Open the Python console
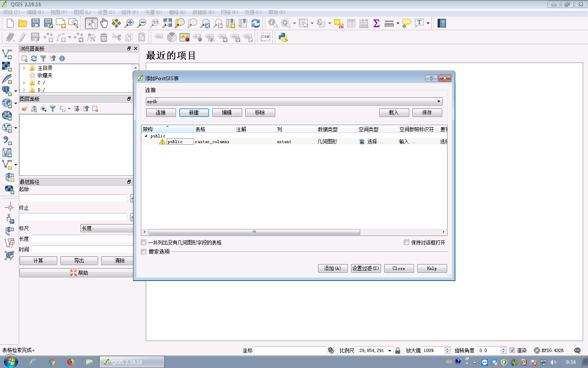Viewport: 588px width, 368px height. (283, 38)
